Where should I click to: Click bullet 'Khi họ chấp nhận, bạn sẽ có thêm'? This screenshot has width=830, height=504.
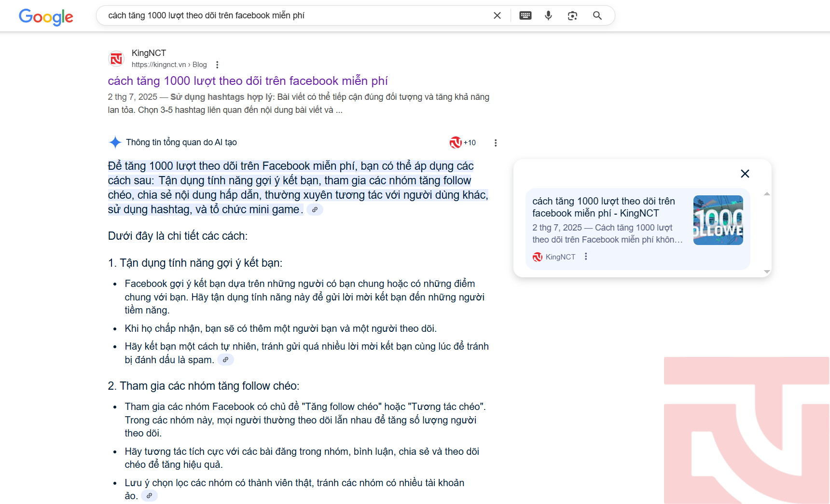click(280, 328)
